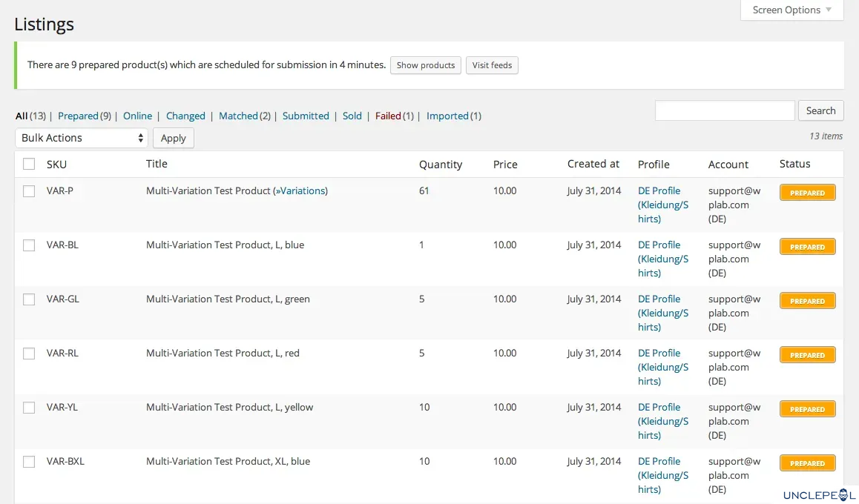Click the Apply button
The height and width of the screenshot is (504, 859).
tap(173, 138)
